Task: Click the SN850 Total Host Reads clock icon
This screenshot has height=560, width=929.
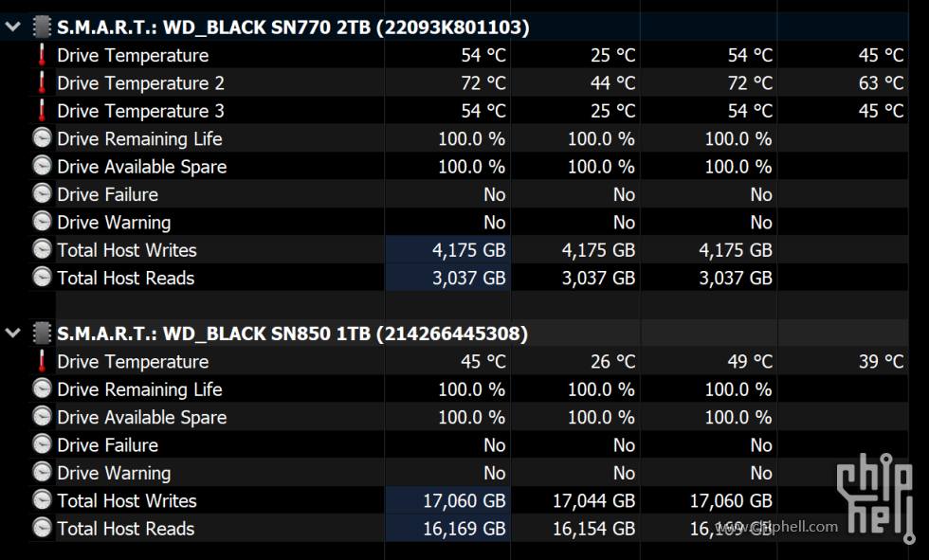Action: coord(42,528)
